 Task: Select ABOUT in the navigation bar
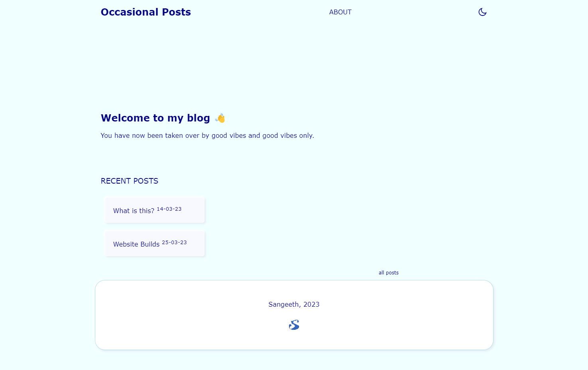click(340, 12)
